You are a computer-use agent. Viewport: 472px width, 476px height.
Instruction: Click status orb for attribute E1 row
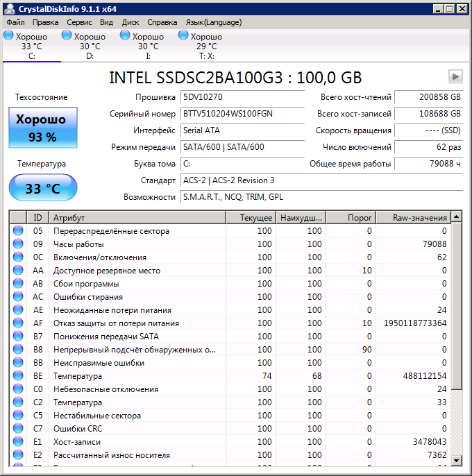click(x=18, y=442)
